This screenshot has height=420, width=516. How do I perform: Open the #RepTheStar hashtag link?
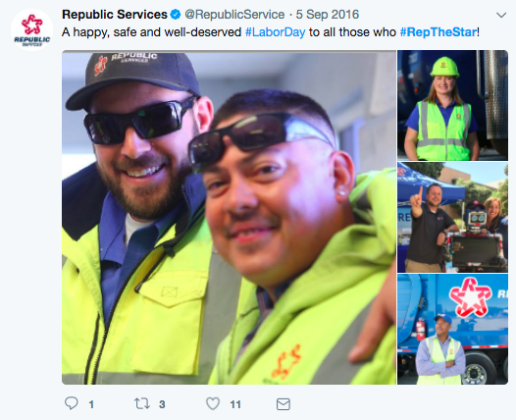pyautogui.click(x=439, y=32)
